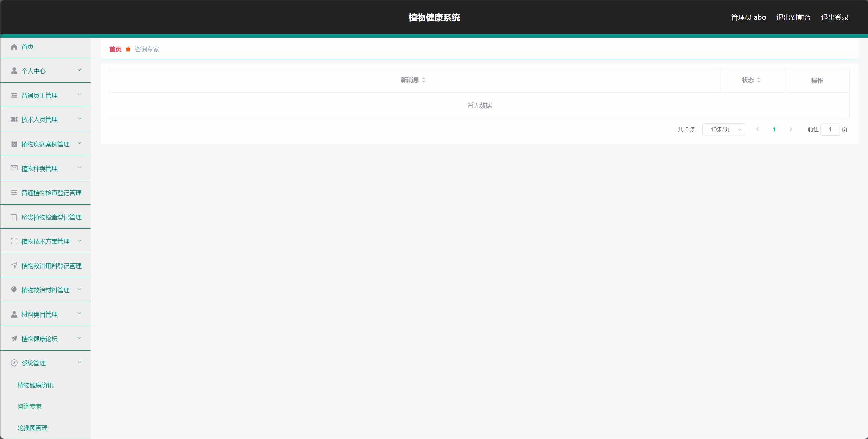The image size is (868, 439).
Task: Select 植物健康资讯 submenu item
Action: 35,385
